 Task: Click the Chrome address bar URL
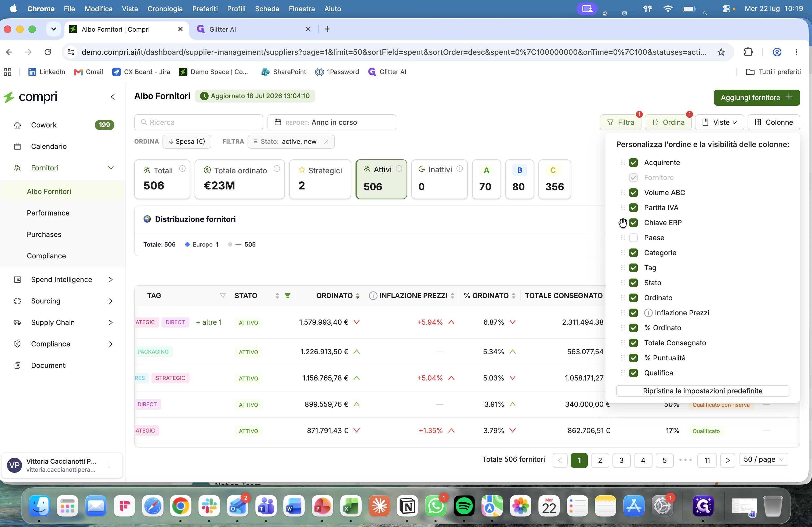[394, 52]
